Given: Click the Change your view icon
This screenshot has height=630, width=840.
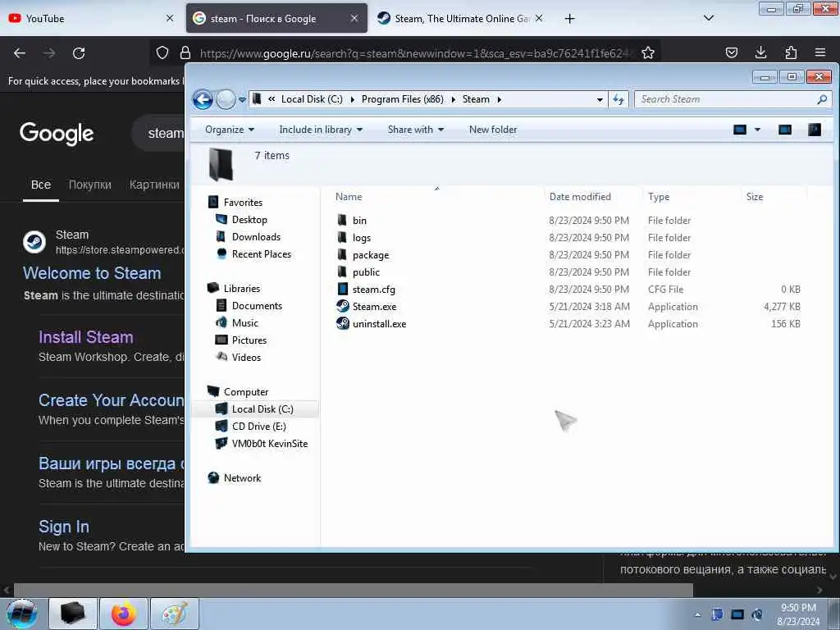Looking at the screenshot, I should point(740,130).
